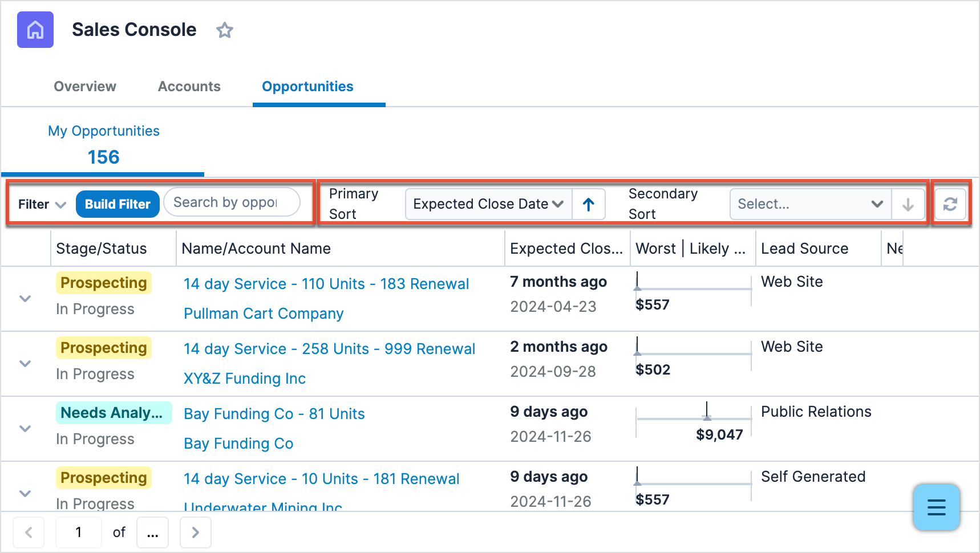Image resolution: width=980 pixels, height=553 pixels.
Task: Go to the previous page arrow
Action: coord(29,532)
